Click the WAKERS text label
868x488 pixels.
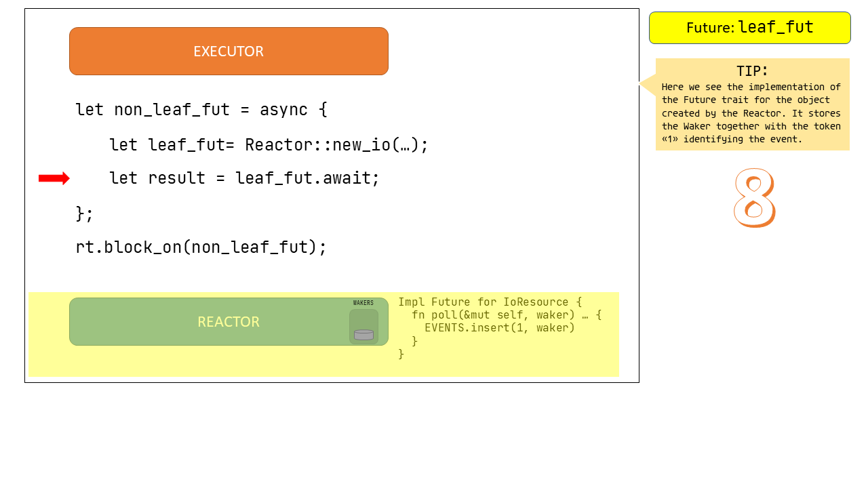(x=363, y=303)
